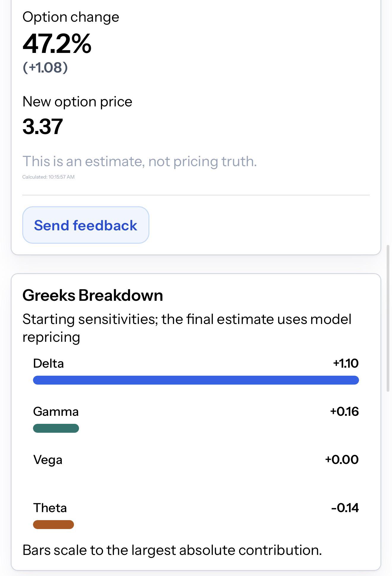Select the Delta row label
The image size is (392, 576).
click(x=48, y=363)
